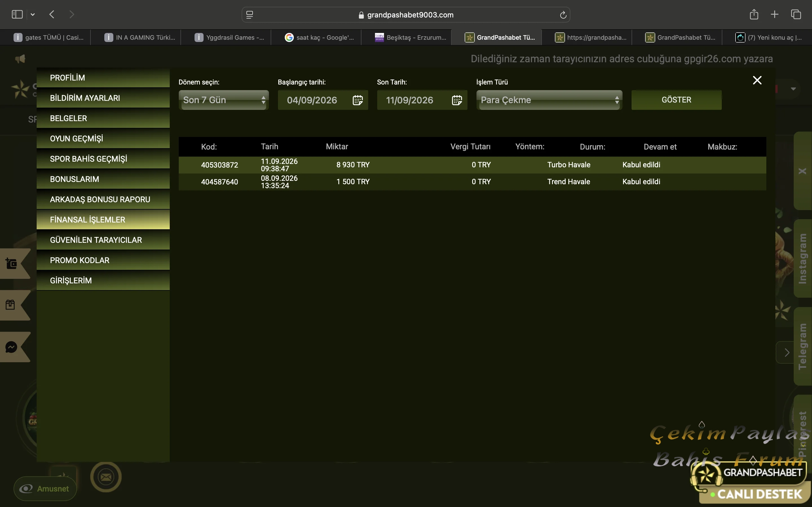Click the round envelope message icon

[106, 477]
